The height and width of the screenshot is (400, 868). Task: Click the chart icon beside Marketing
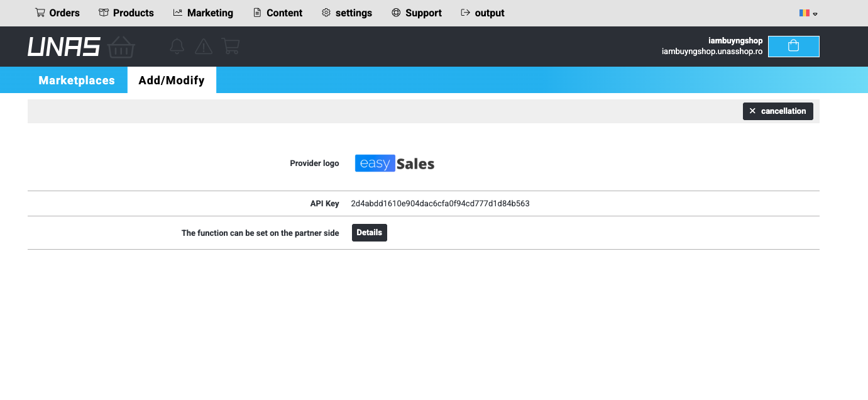pyautogui.click(x=178, y=13)
